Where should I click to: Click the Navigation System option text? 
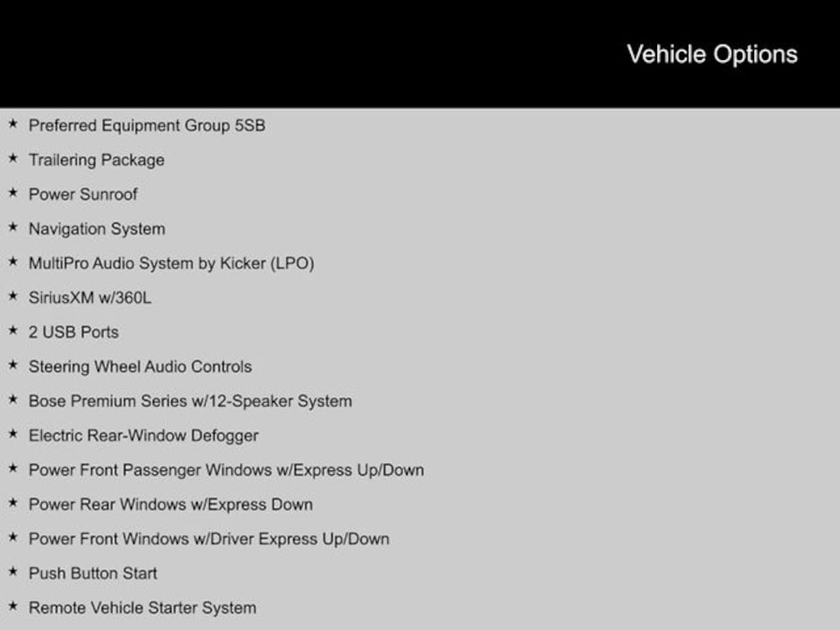[97, 229]
